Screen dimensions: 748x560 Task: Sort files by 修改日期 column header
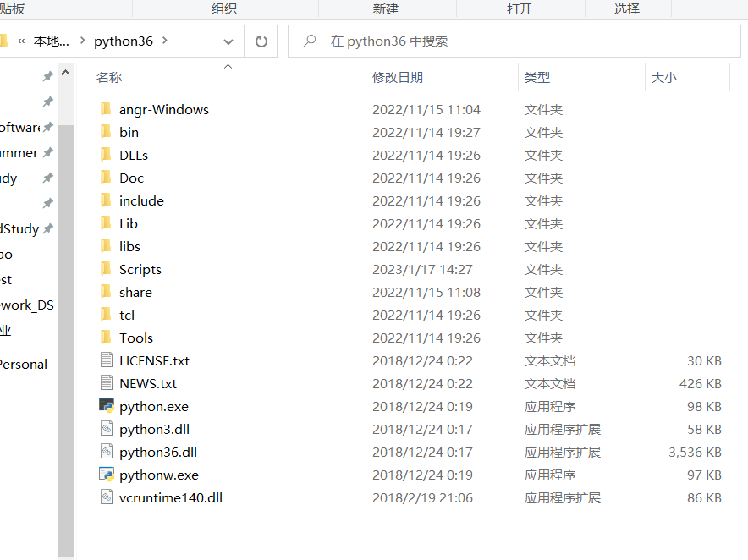coord(398,77)
